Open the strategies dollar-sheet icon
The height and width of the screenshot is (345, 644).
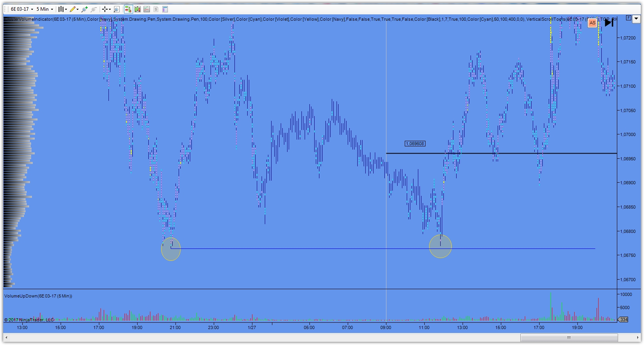pos(156,9)
